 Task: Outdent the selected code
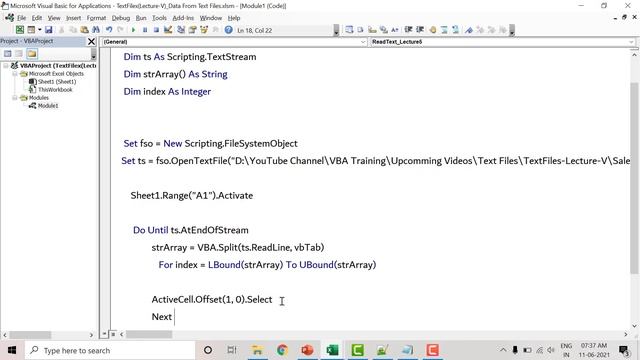(x=420, y=30)
